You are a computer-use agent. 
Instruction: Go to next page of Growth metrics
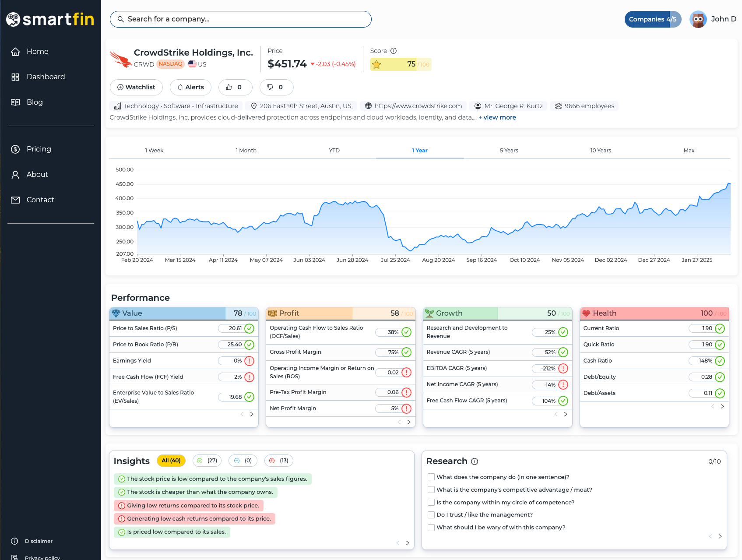pos(566,414)
